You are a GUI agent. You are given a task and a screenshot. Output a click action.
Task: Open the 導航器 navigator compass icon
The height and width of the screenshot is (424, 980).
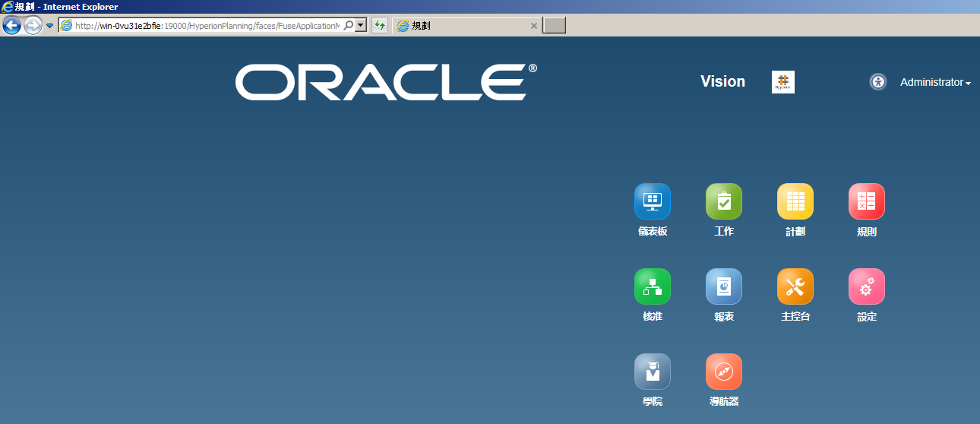[724, 372]
